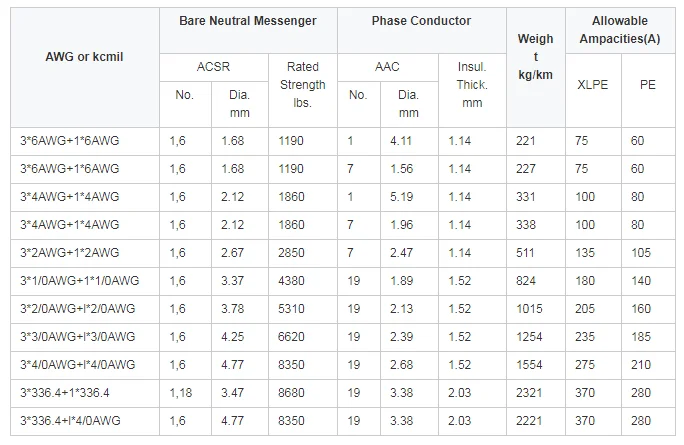Click the 'Phase Conductor' column header

421,21
